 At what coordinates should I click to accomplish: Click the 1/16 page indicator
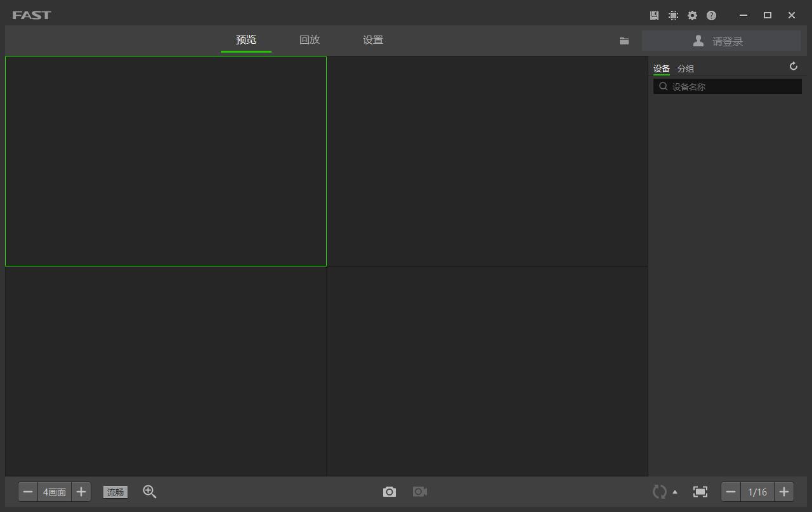pyautogui.click(x=757, y=492)
